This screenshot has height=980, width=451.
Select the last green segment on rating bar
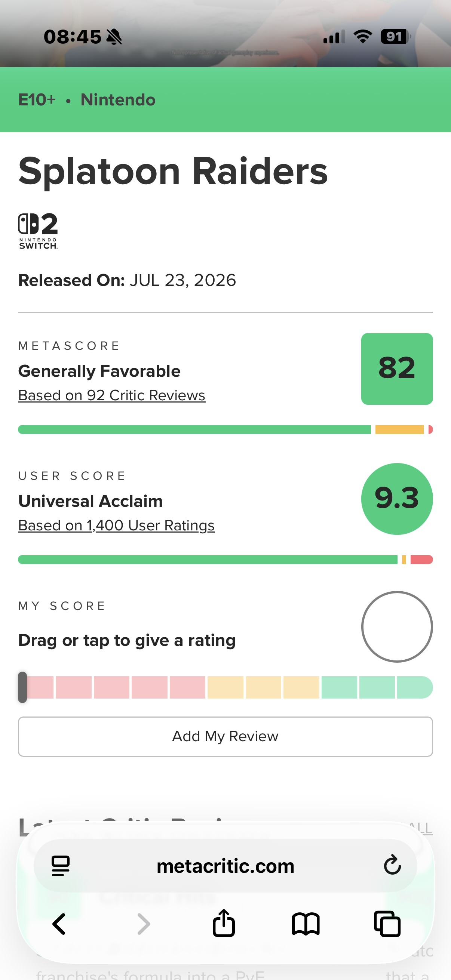point(415,687)
